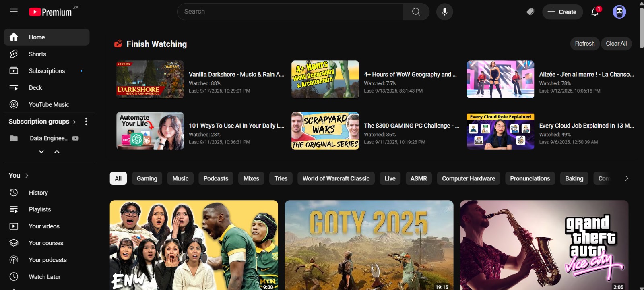Click the History clock icon
Screen dimensions: 644x290
[x=14, y=193]
